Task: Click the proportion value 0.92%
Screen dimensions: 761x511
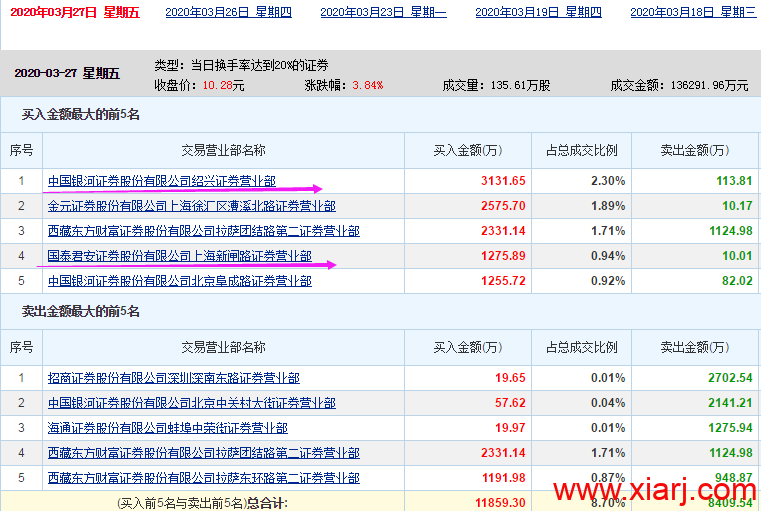Action: point(608,281)
